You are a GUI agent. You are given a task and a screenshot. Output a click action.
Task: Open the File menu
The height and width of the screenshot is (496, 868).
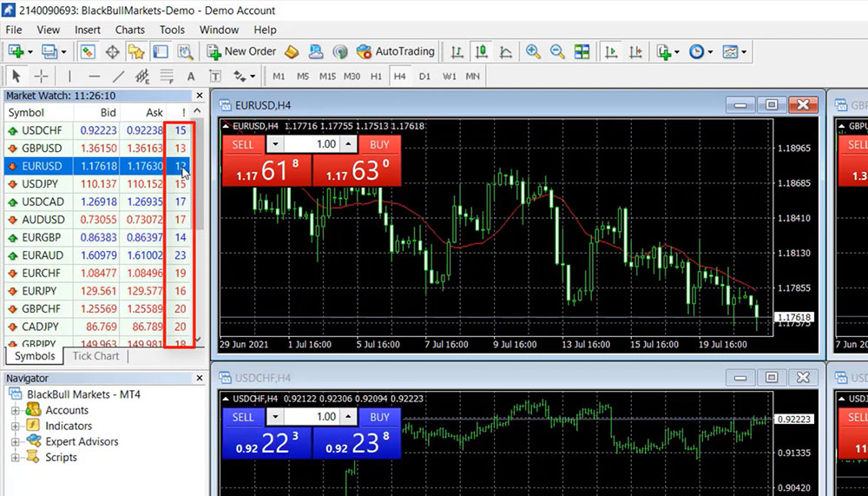click(14, 30)
